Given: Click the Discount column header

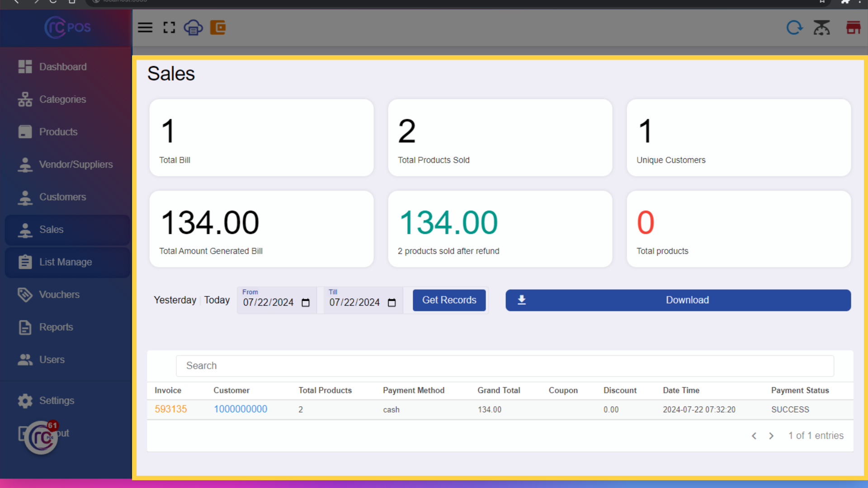Looking at the screenshot, I should (620, 390).
